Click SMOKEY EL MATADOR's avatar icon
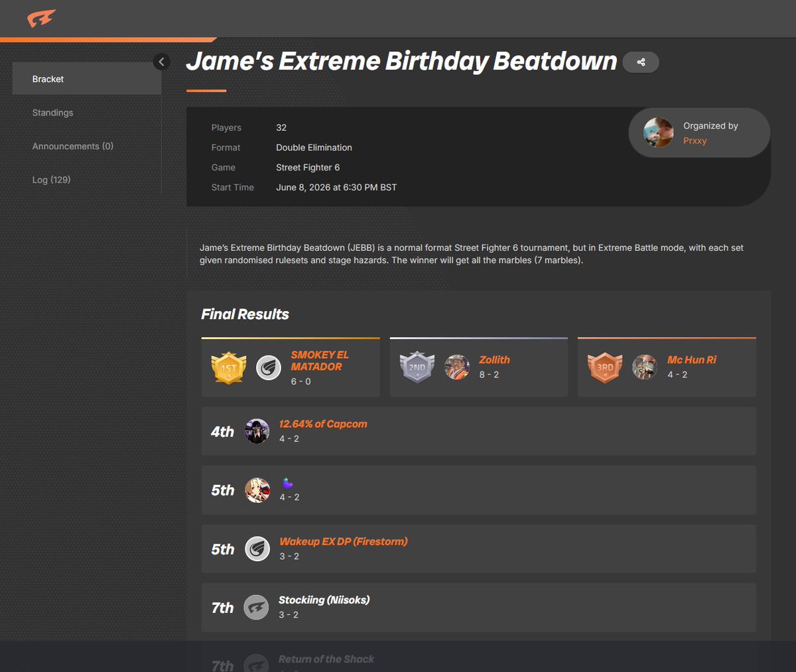 click(269, 368)
